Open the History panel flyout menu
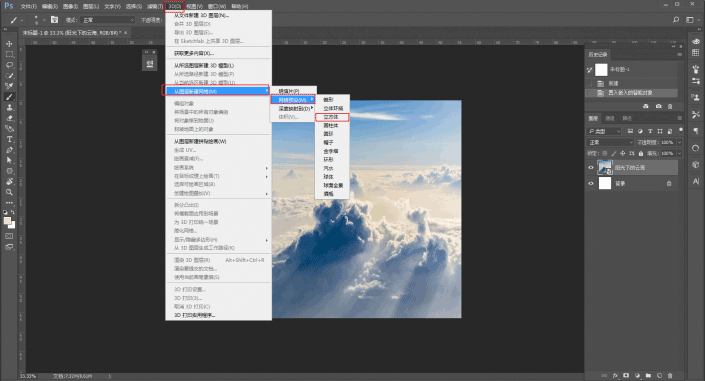Screen dimensions: 705x381 tap(680, 54)
